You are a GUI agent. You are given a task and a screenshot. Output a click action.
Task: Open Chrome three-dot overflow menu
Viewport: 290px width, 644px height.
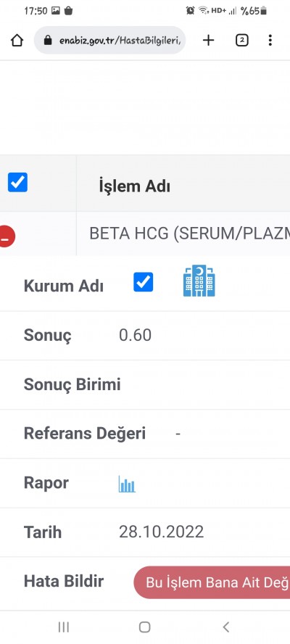point(270,41)
